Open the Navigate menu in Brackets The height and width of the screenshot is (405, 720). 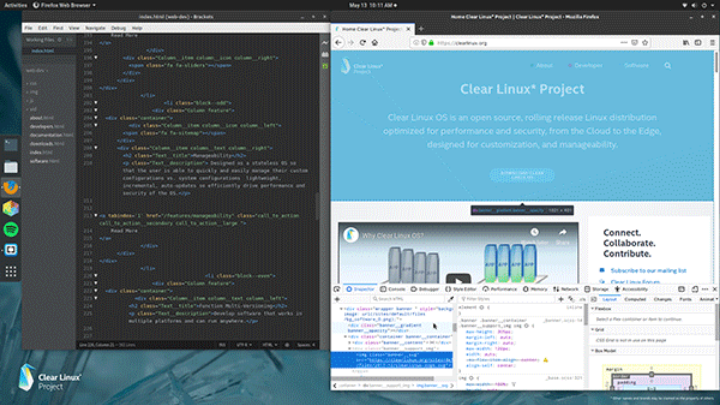coord(96,28)
